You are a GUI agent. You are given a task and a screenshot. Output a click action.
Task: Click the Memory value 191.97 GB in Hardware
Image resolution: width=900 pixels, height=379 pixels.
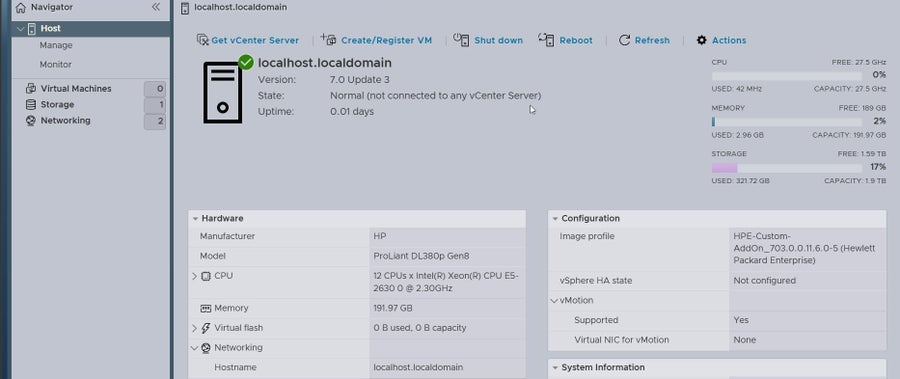[393, 308]
